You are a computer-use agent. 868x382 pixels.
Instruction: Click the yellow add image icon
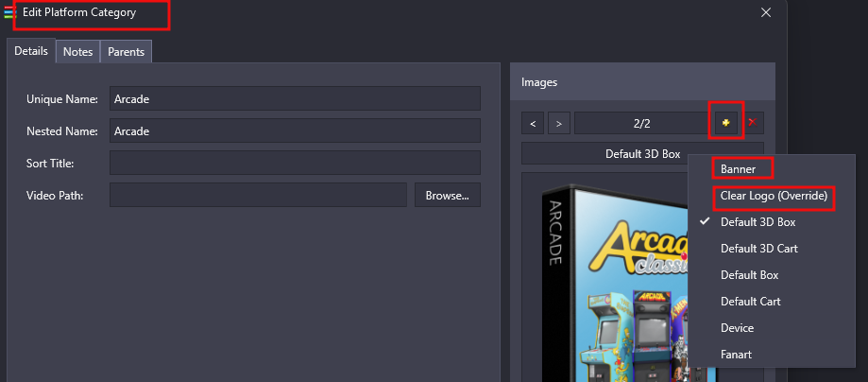726,123
